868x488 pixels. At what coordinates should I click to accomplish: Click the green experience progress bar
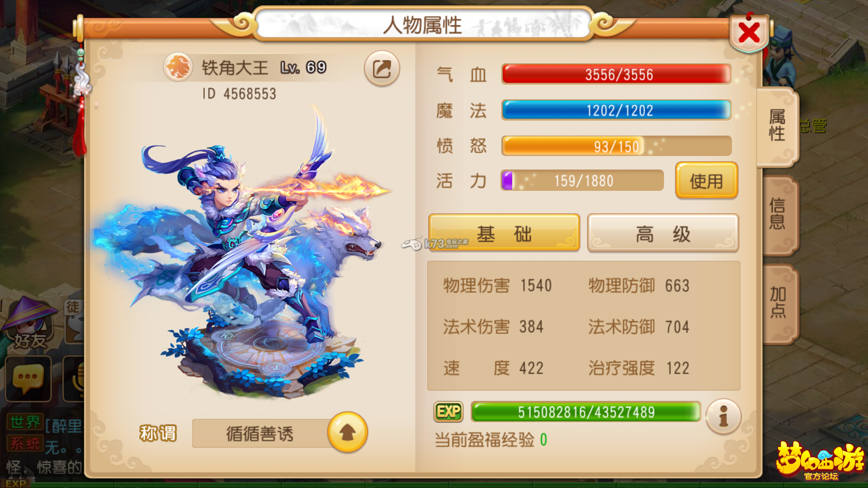(586, 412)
